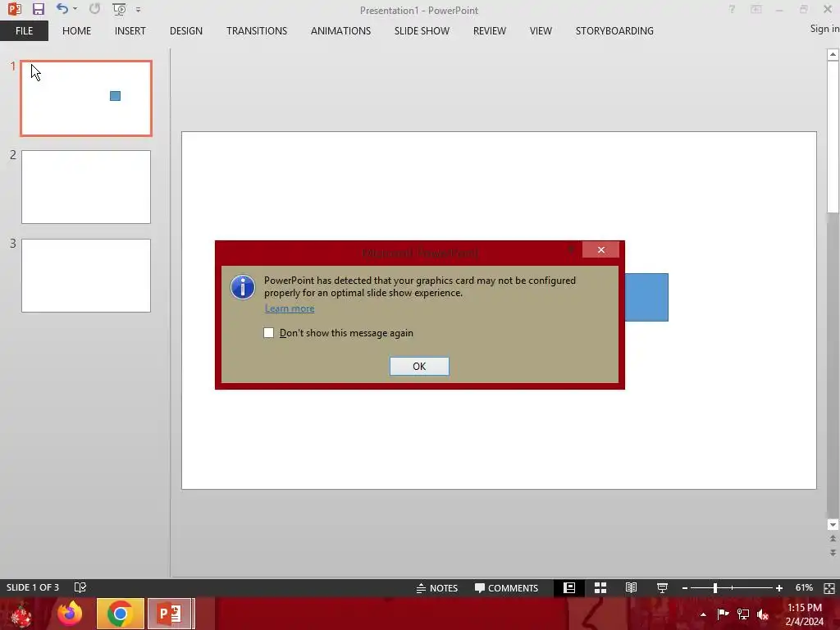Screen dimensions: 840x630
Task: Toggle the COMMENTS pane button
Action: tap(506, 588)
